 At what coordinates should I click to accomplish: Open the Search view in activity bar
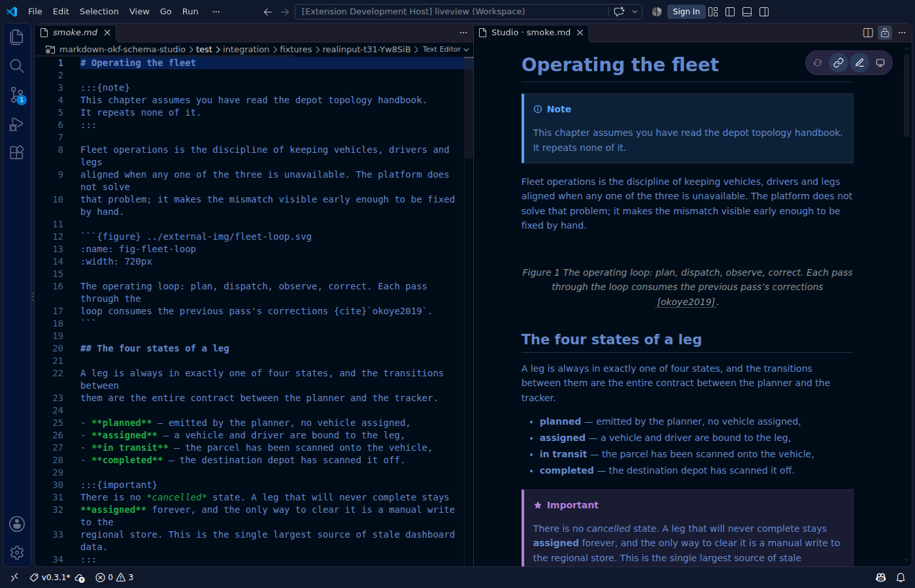[17, 66]
